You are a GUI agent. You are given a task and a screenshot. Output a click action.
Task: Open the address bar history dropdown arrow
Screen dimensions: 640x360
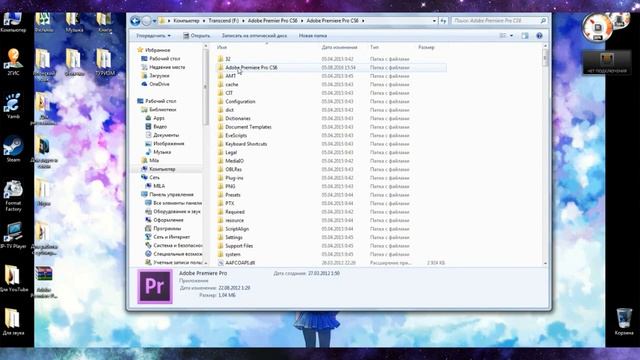point(434,20)
